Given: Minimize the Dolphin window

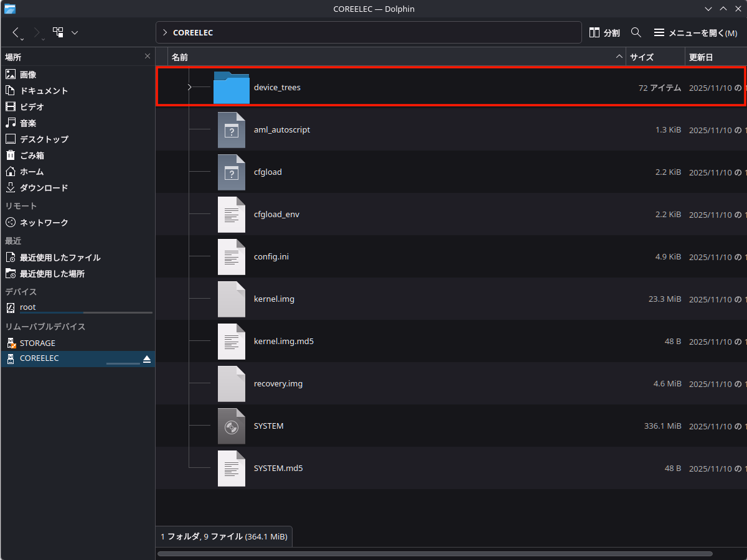Looking at the screenshot, I should (708, 9).
